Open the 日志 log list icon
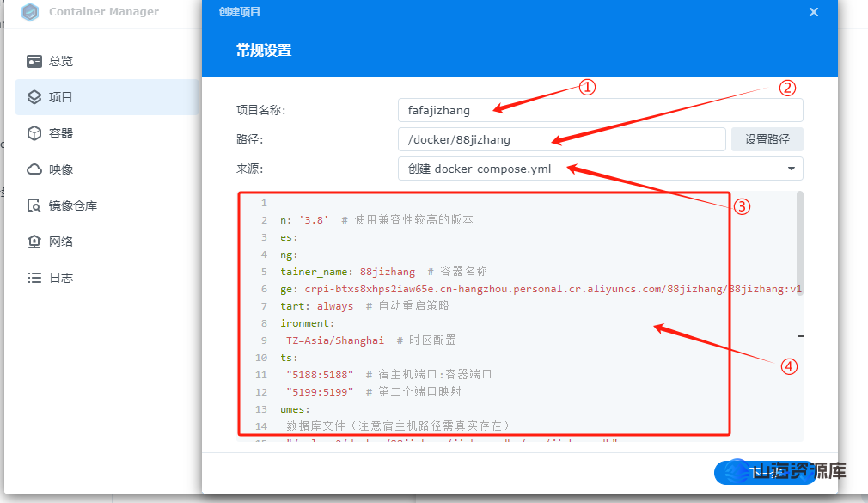The image size is (868, 503). pos(34,278)
